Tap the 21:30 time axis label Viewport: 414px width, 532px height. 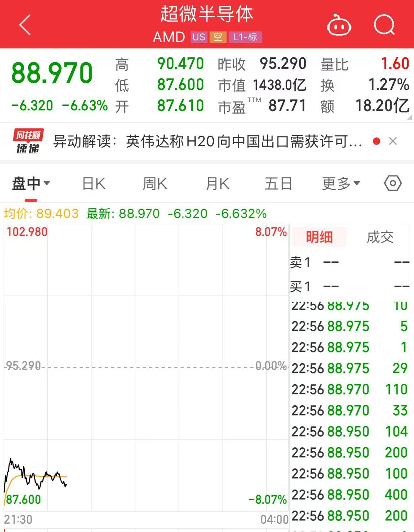click(18, 520)
